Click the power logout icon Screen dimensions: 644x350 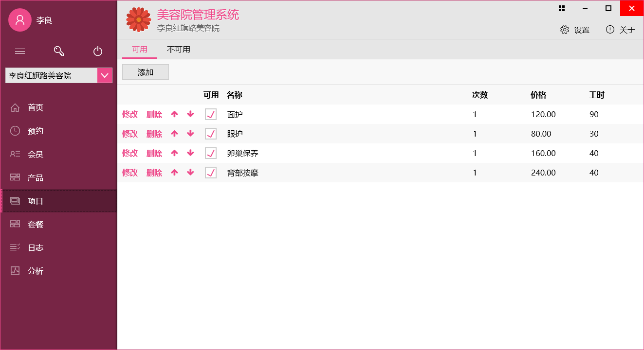coord(98,51)
